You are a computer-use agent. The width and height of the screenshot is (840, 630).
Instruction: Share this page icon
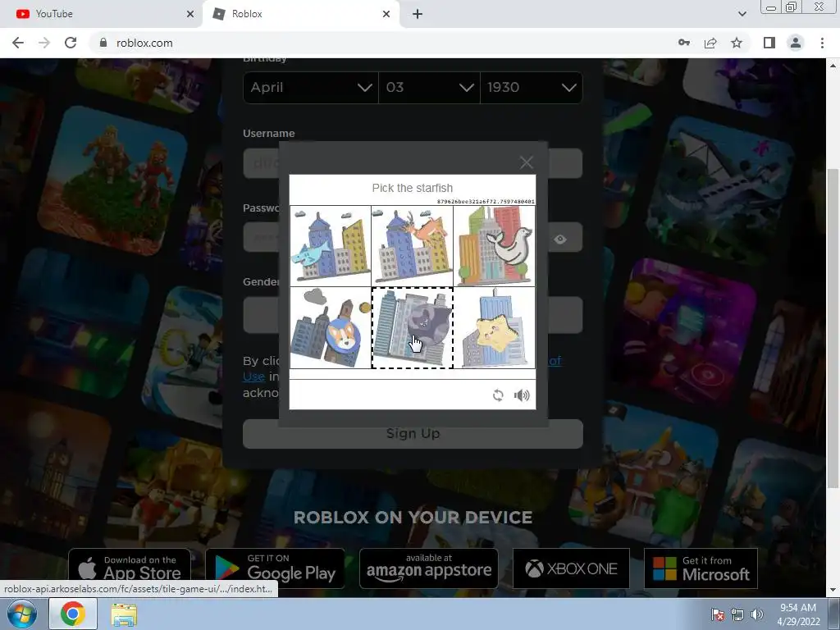(x=710, y=43)
